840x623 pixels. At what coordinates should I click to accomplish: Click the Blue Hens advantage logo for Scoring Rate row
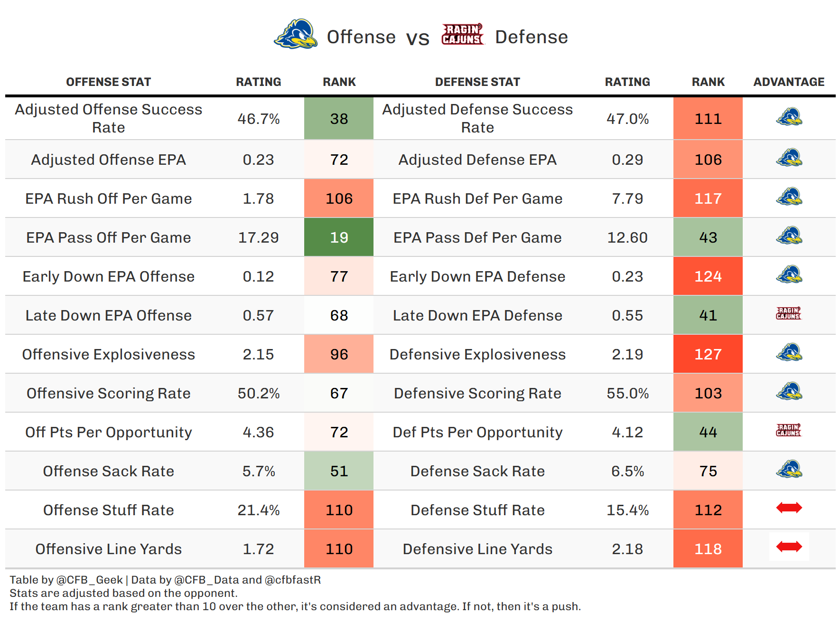789,391
